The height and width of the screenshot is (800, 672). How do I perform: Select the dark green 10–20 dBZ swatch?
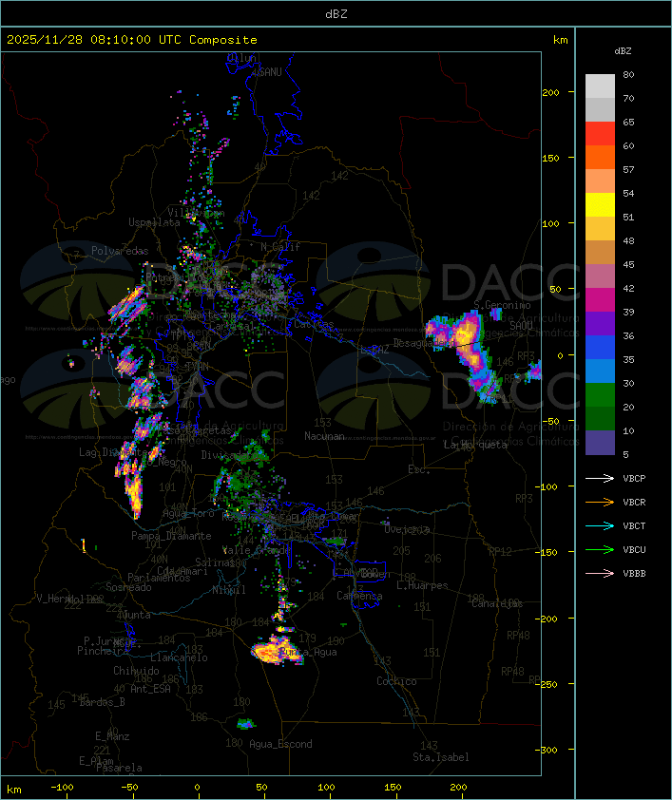(600, 418)
